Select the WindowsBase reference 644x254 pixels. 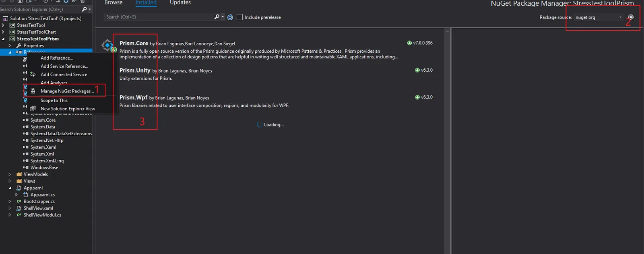tap(44, 167)
